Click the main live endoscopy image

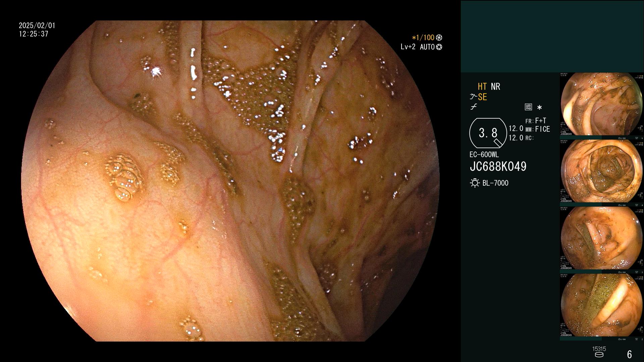click(x=230, y=181)
